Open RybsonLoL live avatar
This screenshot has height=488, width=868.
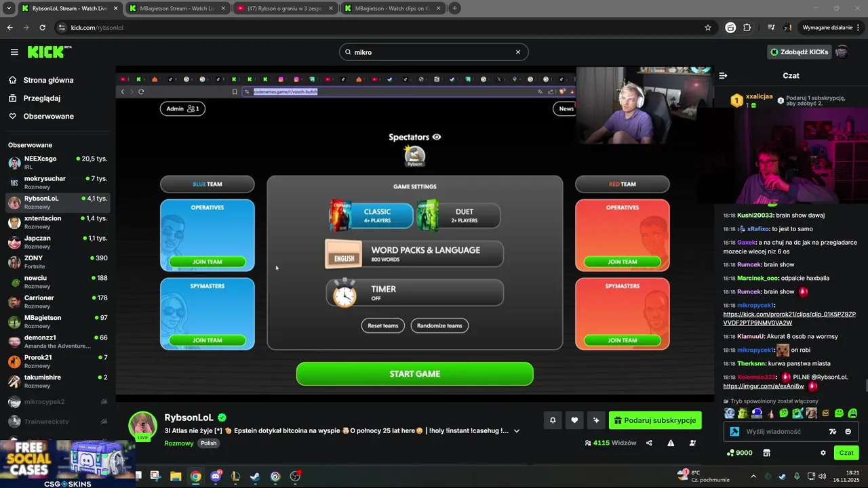(x=143, y=426)
